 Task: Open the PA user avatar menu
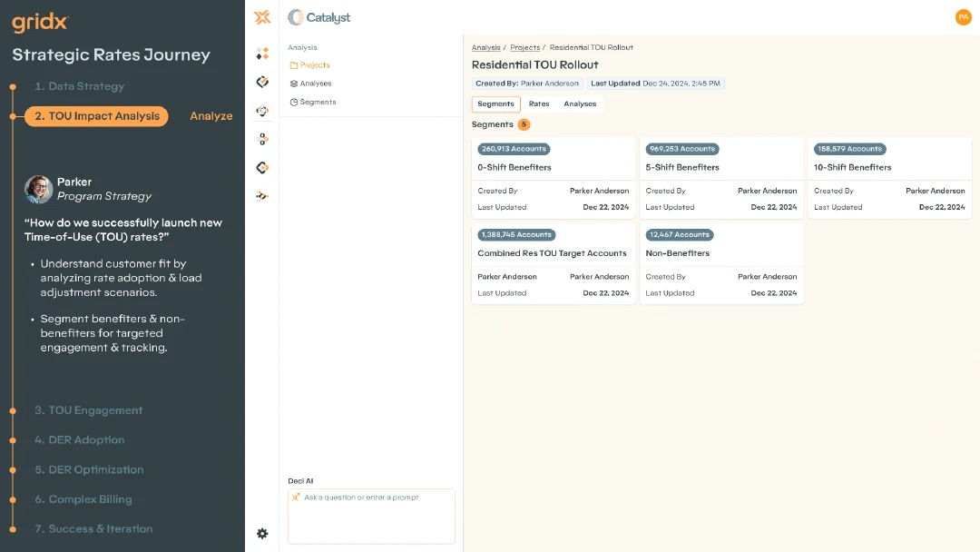point(963,17)
